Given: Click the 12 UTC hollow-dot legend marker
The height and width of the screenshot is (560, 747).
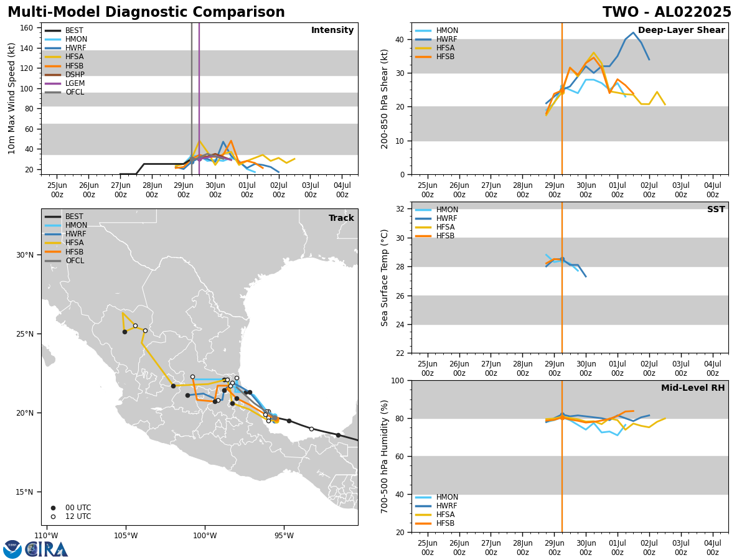Looking at the screenshot, I should click(x=53, y=516).
